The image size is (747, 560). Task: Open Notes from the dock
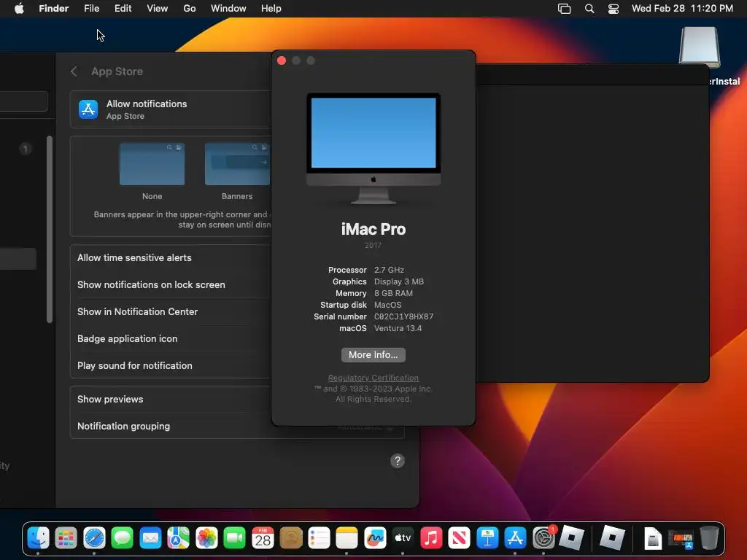tap(347, 538)
